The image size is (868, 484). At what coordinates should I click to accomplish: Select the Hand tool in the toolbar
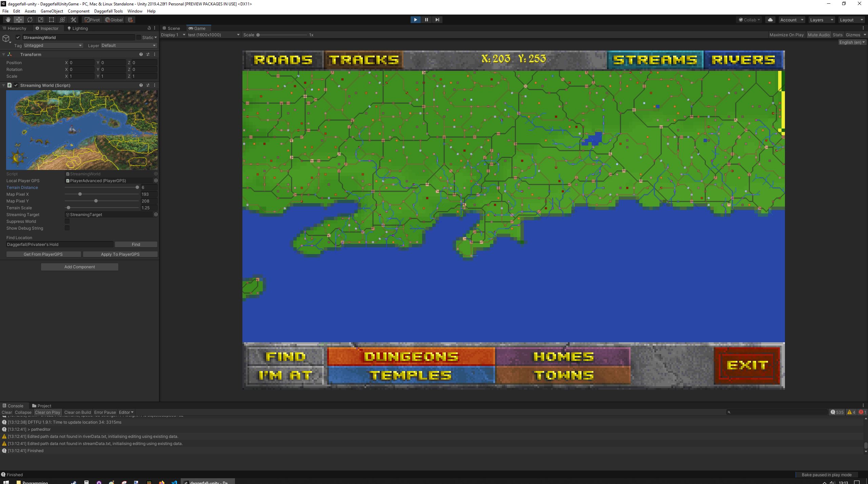8,20
